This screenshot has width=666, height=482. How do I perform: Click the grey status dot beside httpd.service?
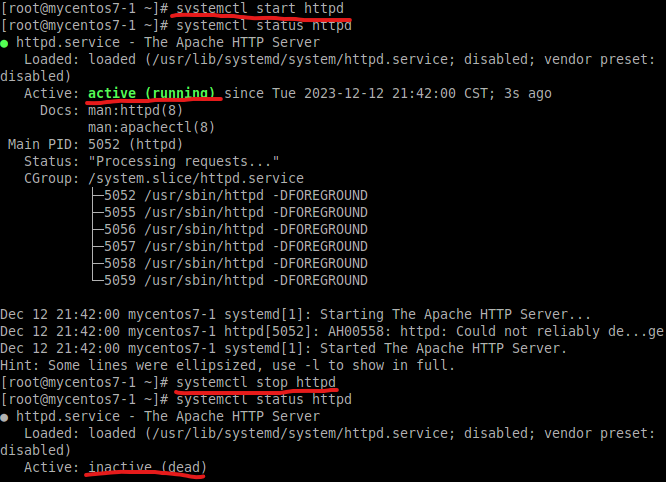point(4,417)
